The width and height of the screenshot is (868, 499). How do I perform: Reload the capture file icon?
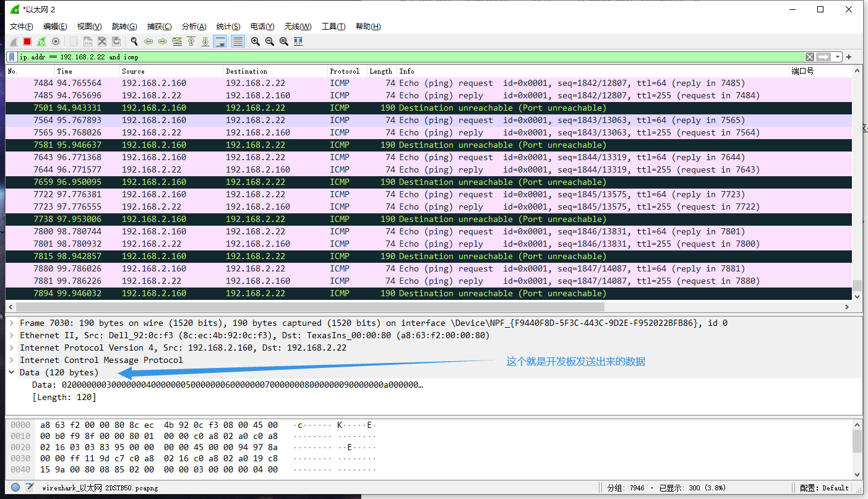pyautogui.click(x=116, y=41)
